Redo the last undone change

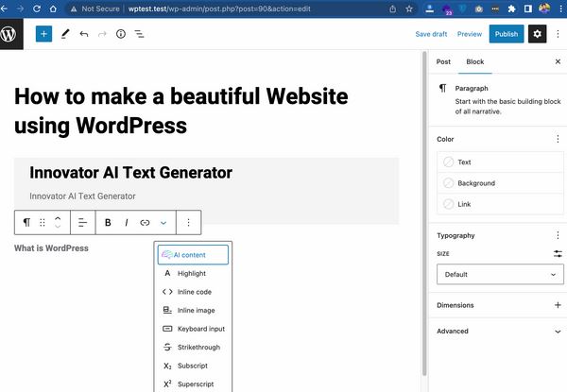tap(102, 34)
